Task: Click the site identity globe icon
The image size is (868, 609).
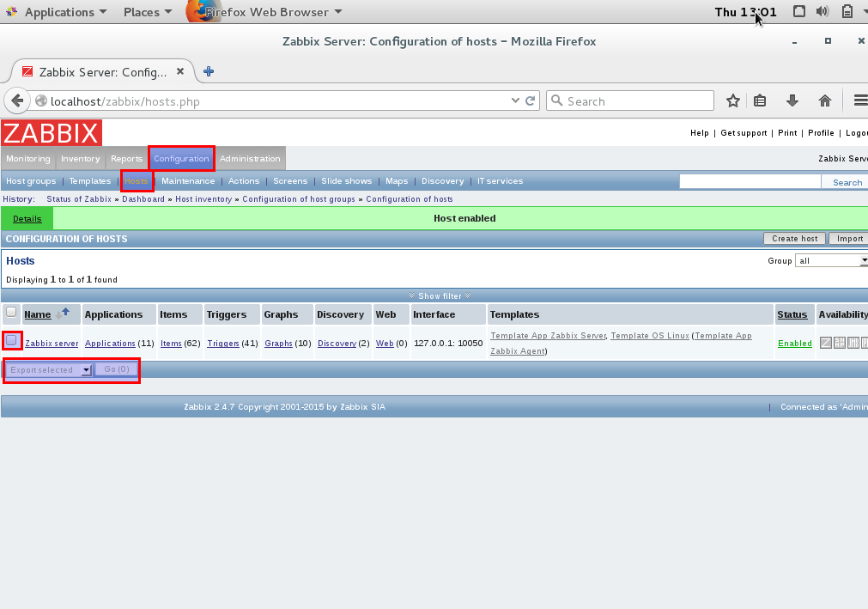Action: tap(41, 100)
